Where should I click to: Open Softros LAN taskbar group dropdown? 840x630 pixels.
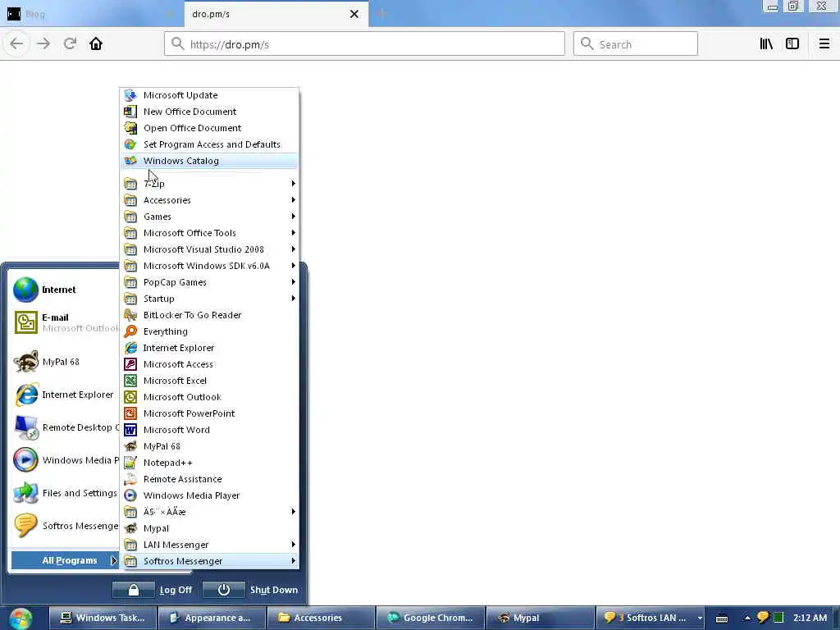(x=700, y=619)
